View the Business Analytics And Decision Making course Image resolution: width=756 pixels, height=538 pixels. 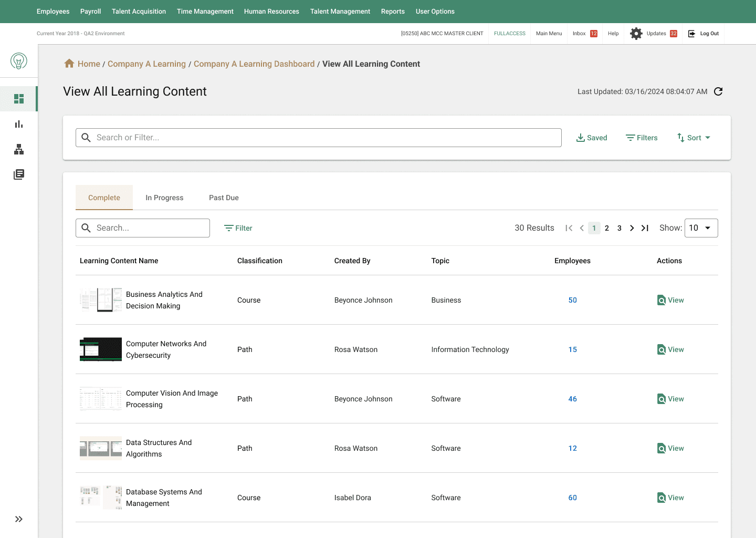(670, 300)
